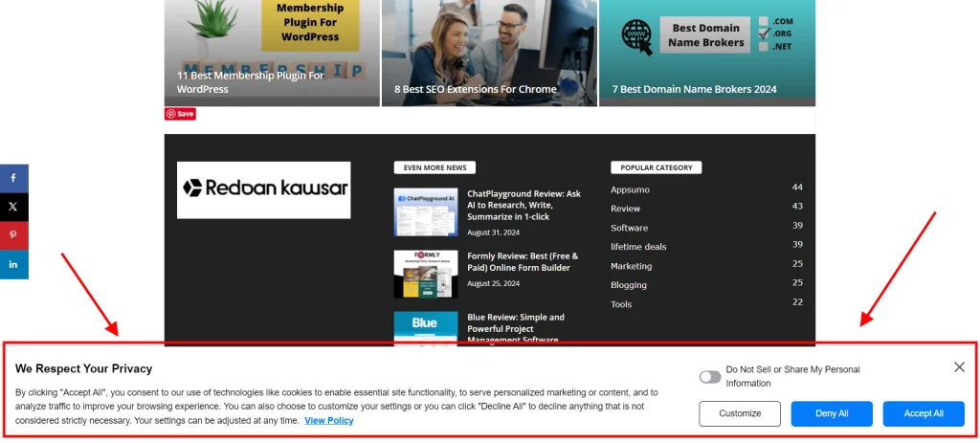
Task: Open ChatPlayground Review article thumbnail
Action: pos(426,211)
